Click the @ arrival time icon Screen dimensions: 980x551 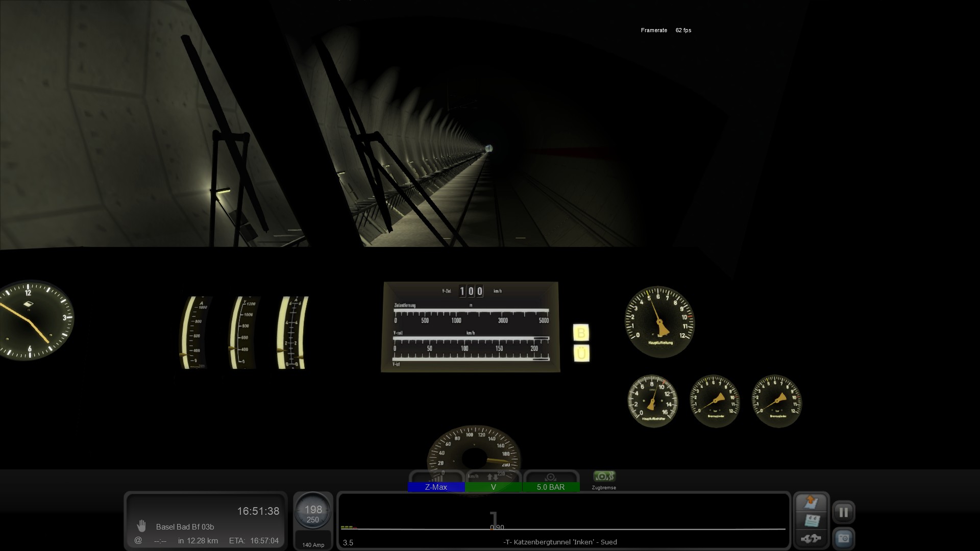[x=138, y=540]
